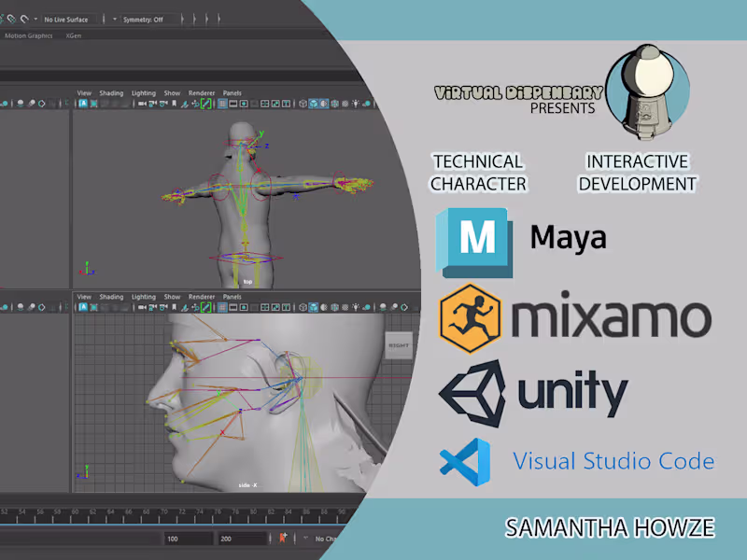The width and height of the screenshot is (747, 560).
Task: Click the select camera icon in side viewport
Action: [x=142, y=307]
